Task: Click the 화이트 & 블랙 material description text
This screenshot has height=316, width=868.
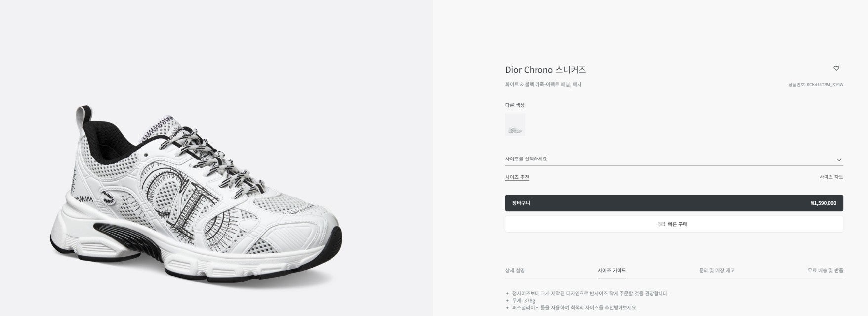Action: [x=543, y=85]
